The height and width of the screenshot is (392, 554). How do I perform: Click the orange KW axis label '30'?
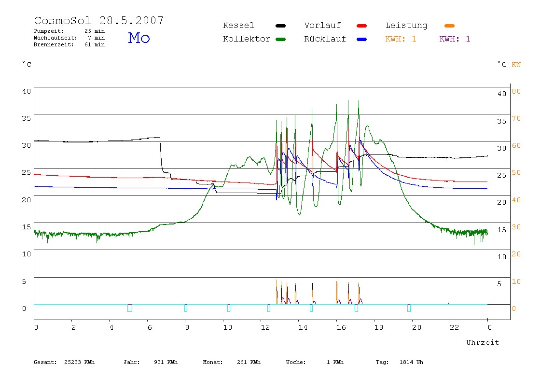click(516, 227)
